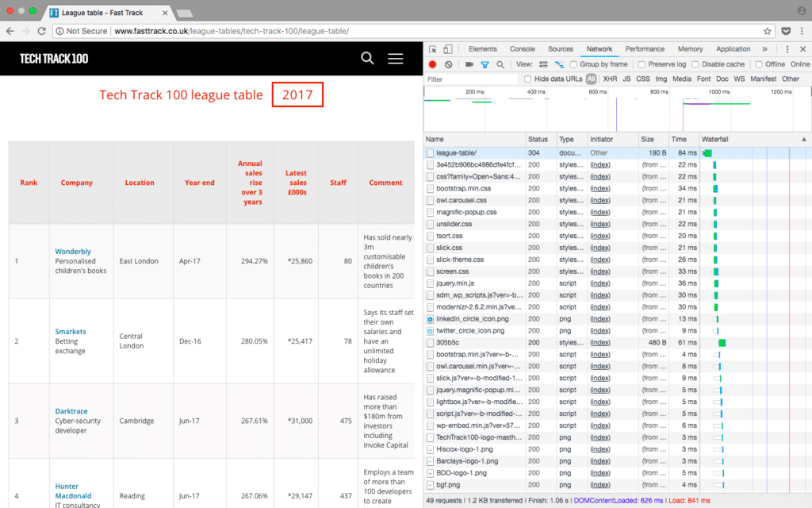Open the Sources tab
This screenshot has height=508, width=812.
[x=561, y=49]
